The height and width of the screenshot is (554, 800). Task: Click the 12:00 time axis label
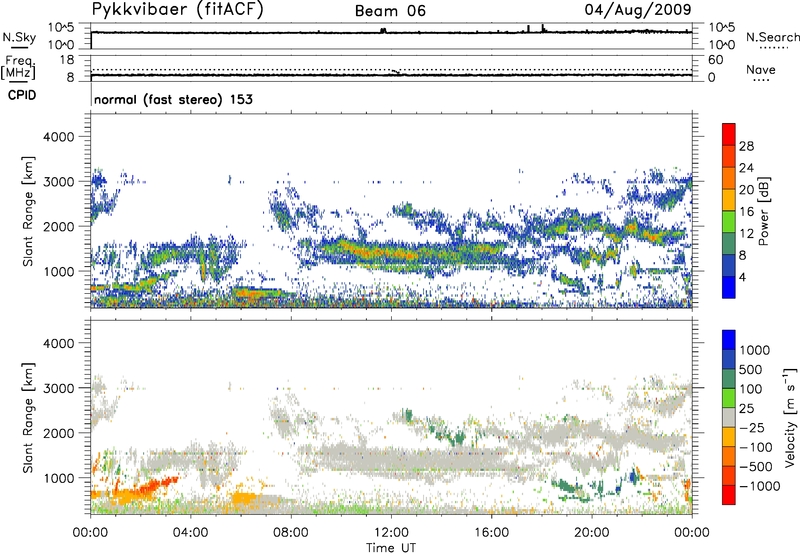(x=391, y=533)
